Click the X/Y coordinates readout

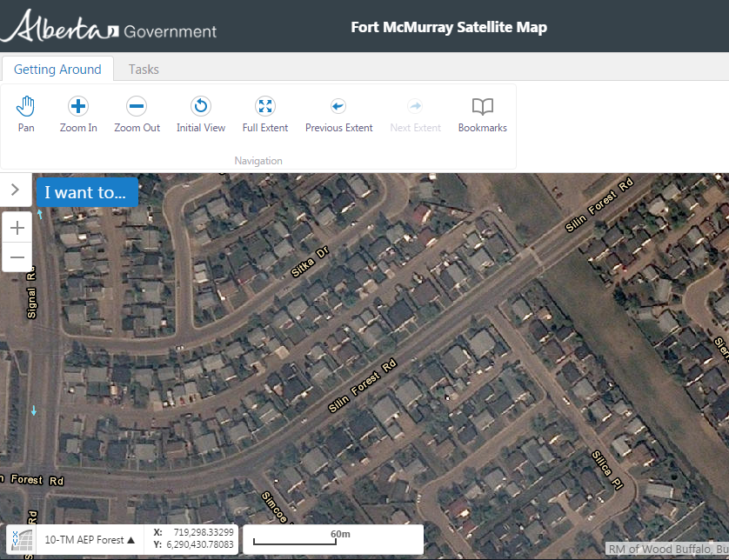pos(192,539)
